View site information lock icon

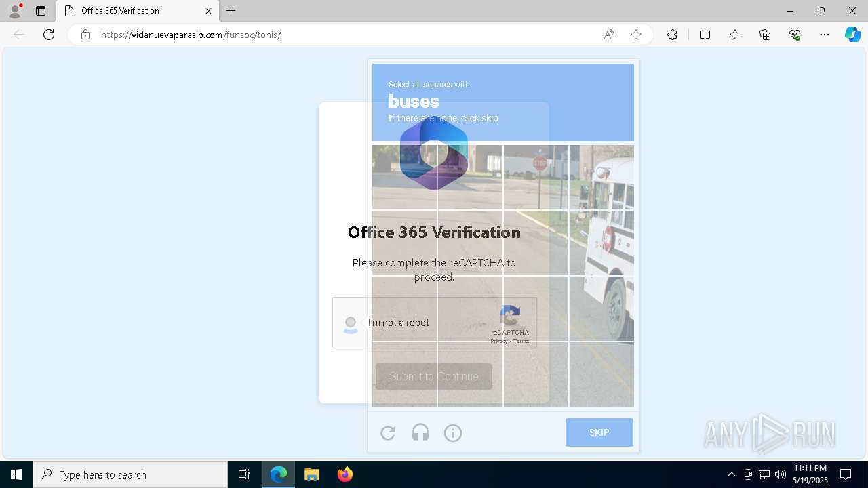tap(85, 35)
